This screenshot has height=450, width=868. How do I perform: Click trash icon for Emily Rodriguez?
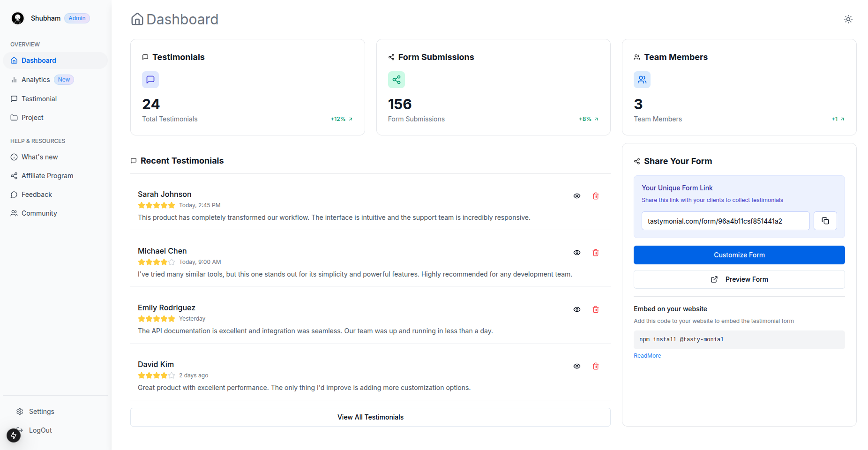[595, 309]
